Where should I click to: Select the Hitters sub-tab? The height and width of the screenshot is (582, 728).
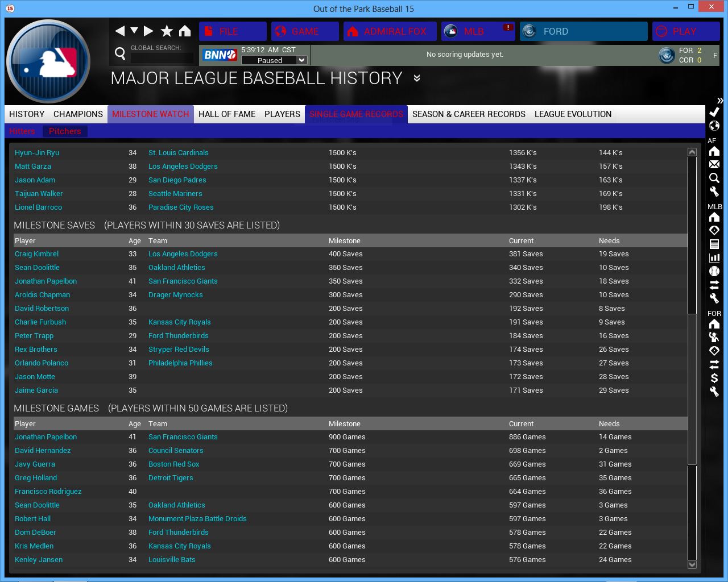tap(22, 131)
